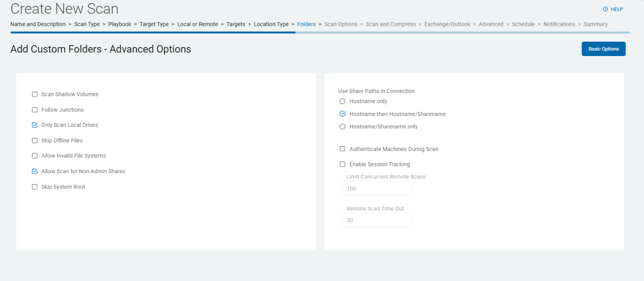
Task: Navigate to Summary breadcrumb step
Action: pyautogui.click(x=595, y=24)
